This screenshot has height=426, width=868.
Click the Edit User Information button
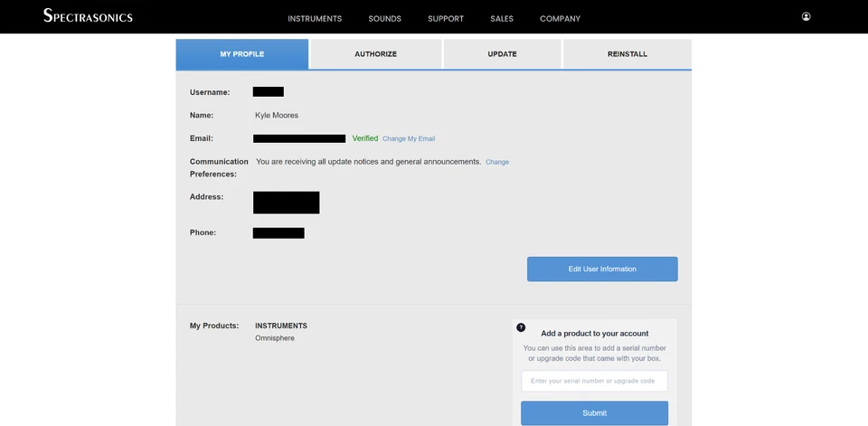602,270
